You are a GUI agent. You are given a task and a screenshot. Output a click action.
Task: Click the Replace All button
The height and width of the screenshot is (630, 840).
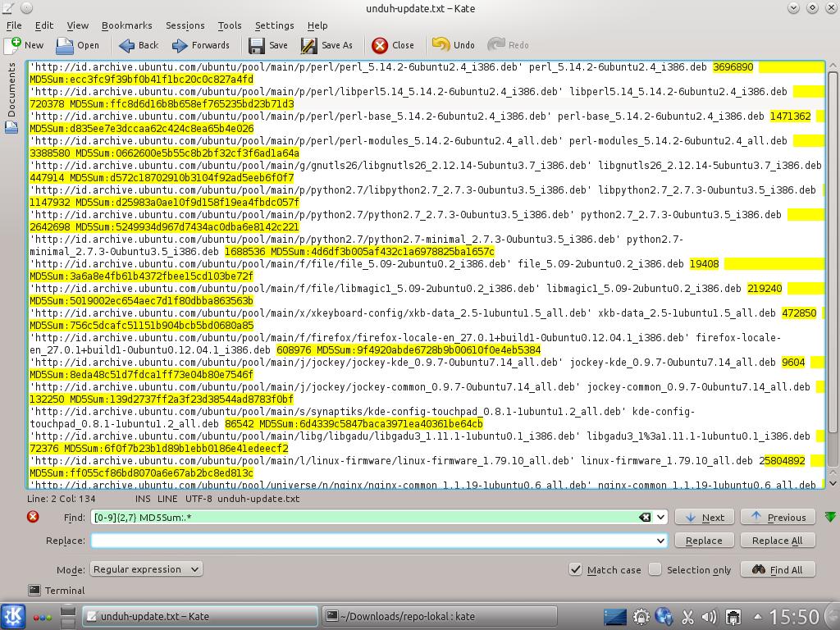[x=778, y=541]
